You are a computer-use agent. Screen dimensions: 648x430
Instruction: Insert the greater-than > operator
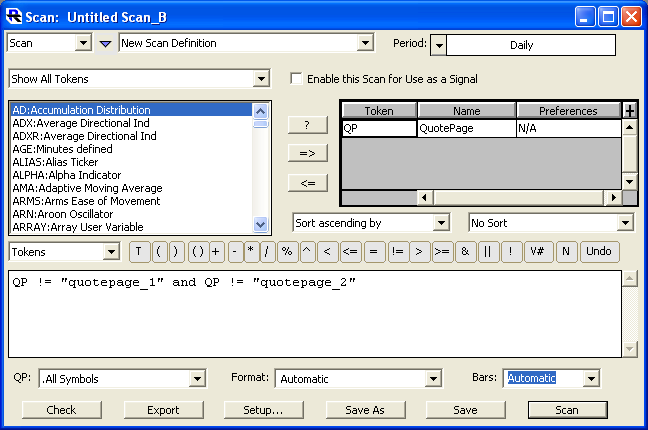point(419,252)
